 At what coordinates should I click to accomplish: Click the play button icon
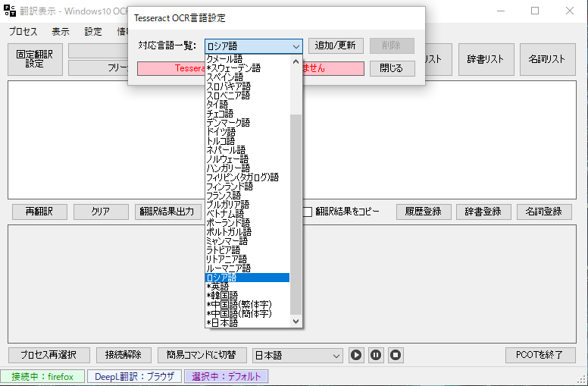tap(356, 355)
